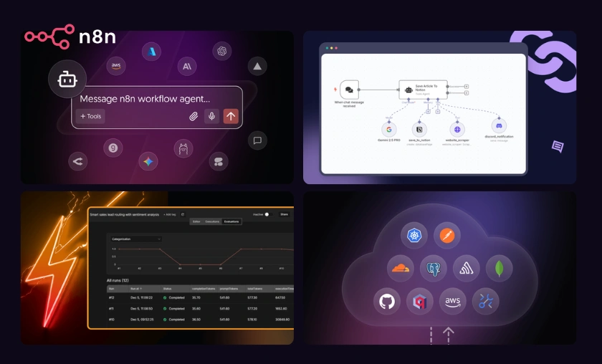This screenshot has height=364, width=602.
Task: Click the circled 9 icon
Action: tap(113, 148)
